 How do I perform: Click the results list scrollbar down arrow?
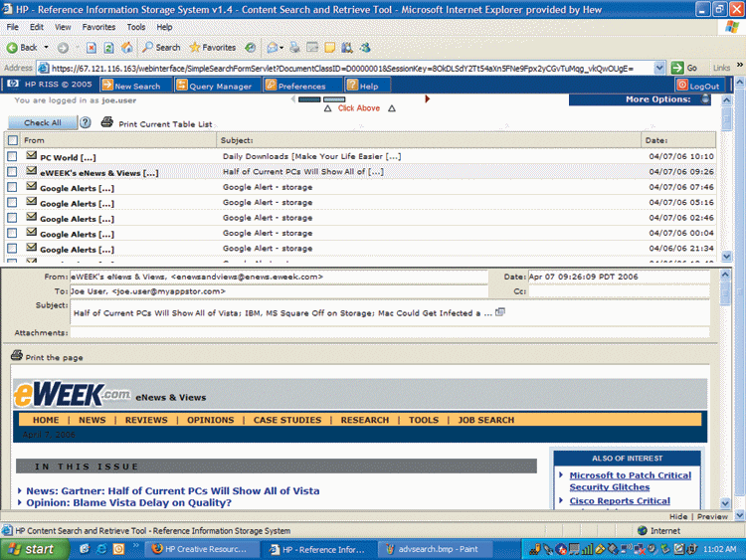click(726, 256)
